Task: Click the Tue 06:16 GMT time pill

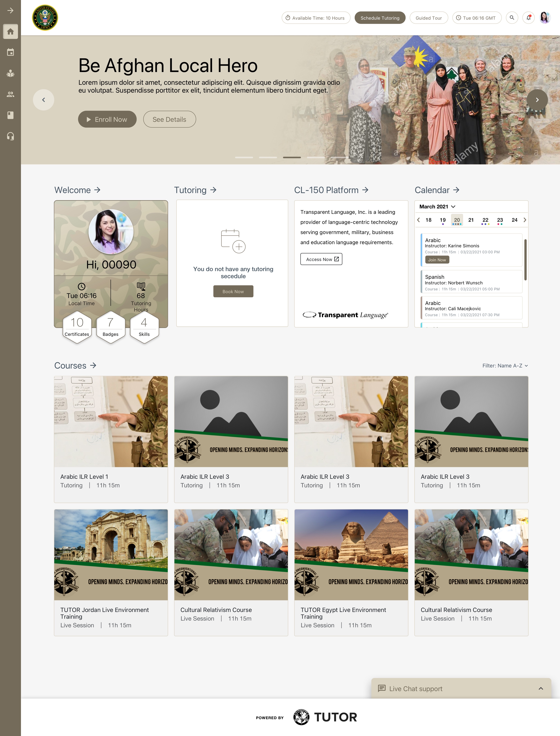Action: point(477,18)
